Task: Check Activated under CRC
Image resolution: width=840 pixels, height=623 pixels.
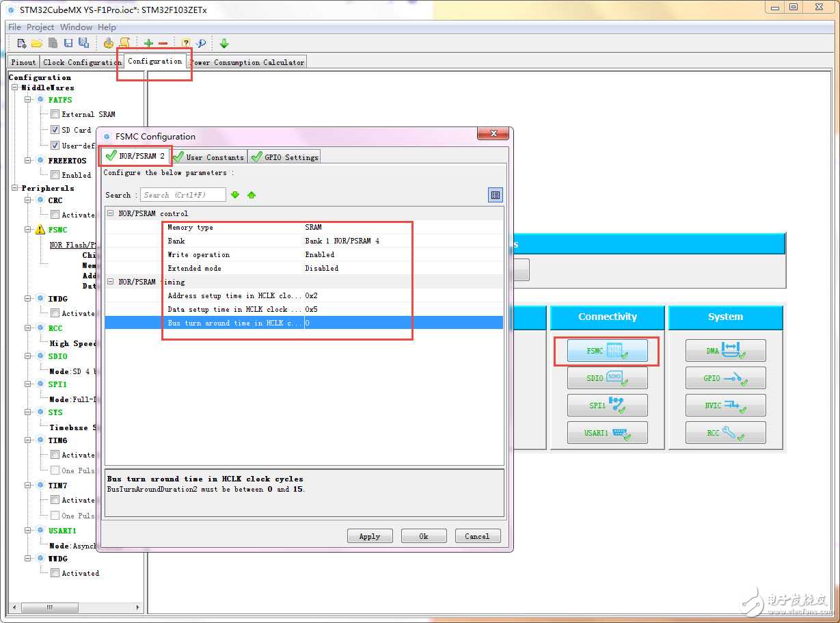Action: [x=55, y=215]
